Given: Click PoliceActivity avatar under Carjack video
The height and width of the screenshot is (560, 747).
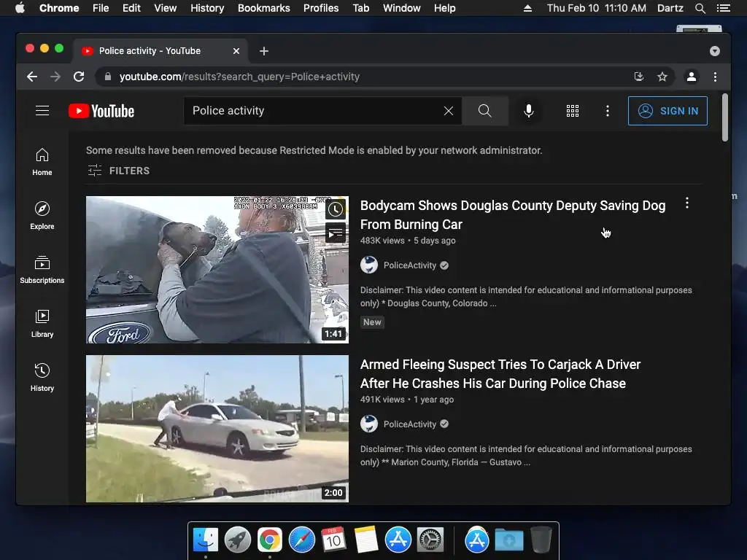Looking at the screenshot, I should pos(368,424).
